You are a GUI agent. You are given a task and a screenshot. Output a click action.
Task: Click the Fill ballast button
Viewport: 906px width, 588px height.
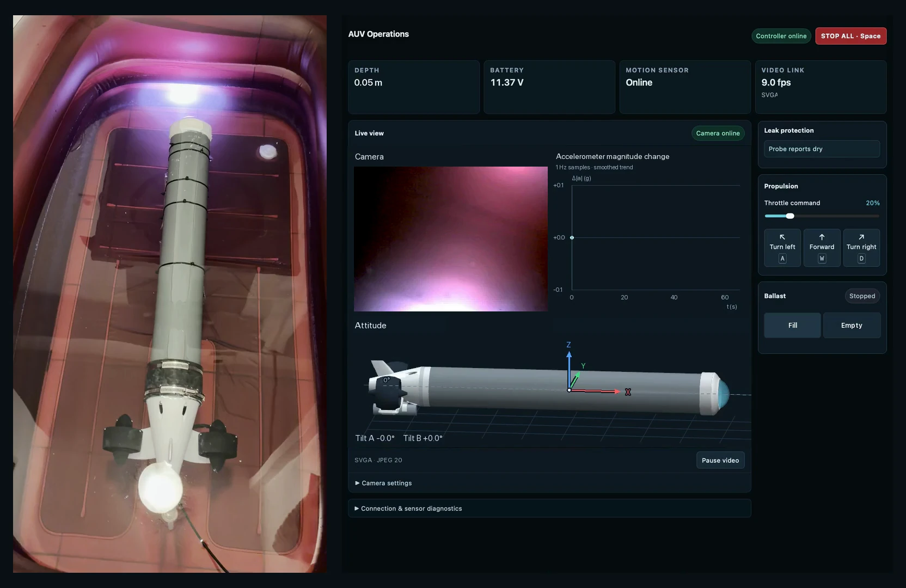pos(792,326)
